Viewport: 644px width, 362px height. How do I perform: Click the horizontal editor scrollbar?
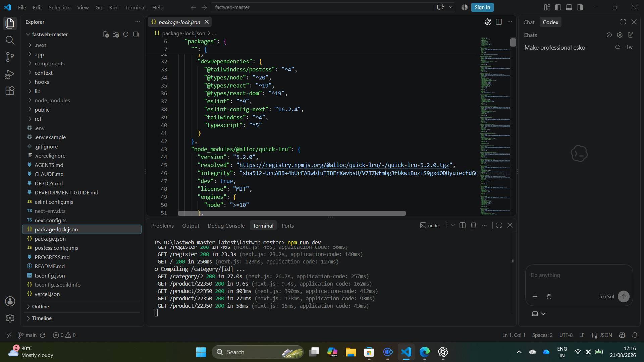pos(292,213)
